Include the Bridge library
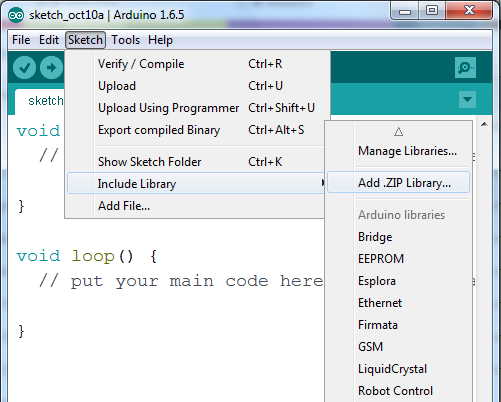 click(x=399, y=237)
